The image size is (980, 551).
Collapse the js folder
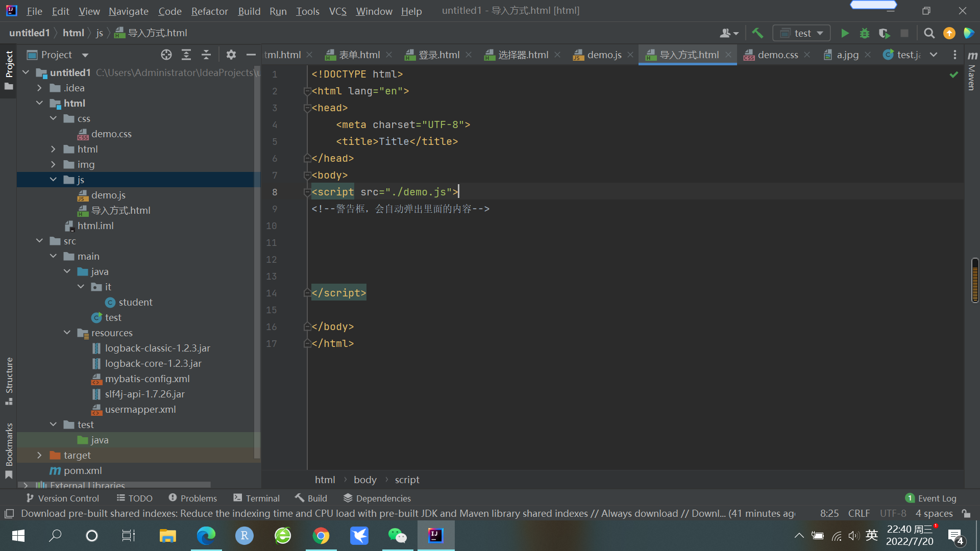pos(53,180)
